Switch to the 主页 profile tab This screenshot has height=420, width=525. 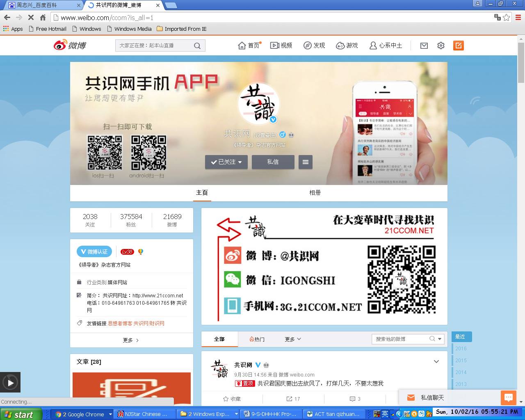(202, 193)
